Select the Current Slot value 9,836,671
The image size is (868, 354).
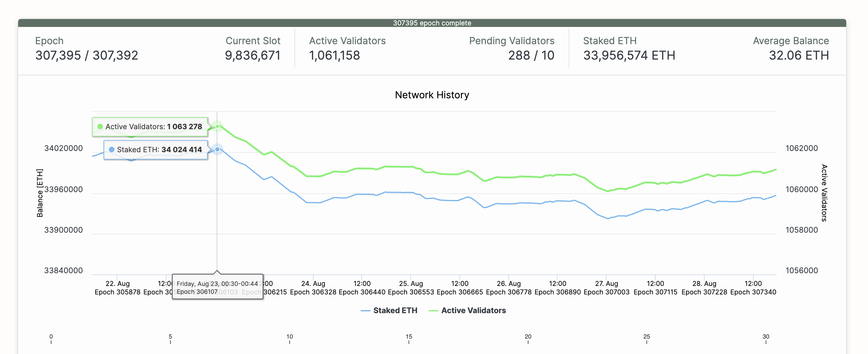pos(252,56)
